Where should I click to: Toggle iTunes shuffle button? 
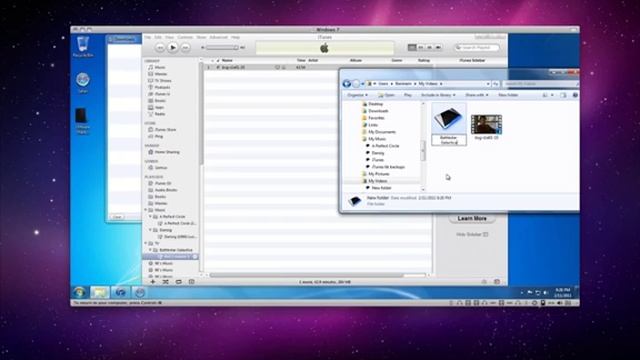[x=165, y=282]
